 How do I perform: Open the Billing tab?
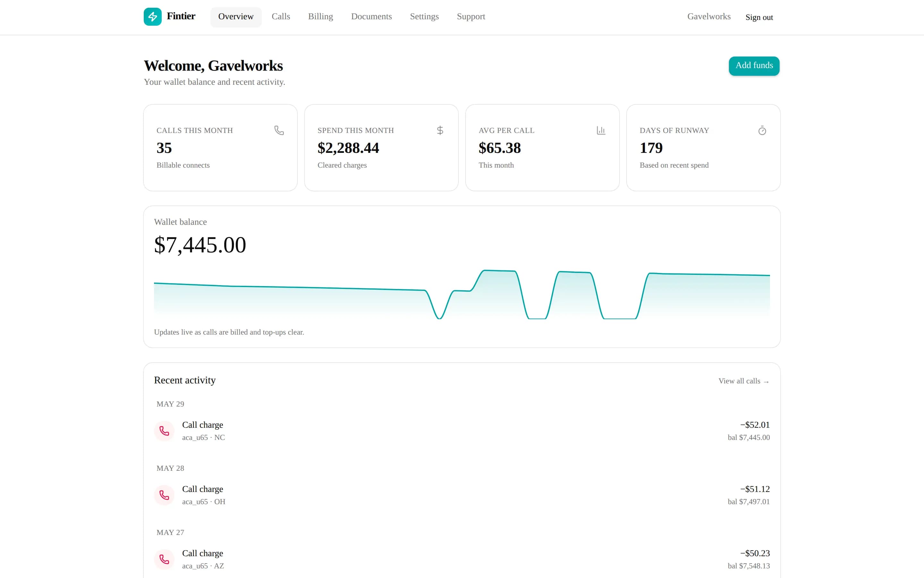321,17
